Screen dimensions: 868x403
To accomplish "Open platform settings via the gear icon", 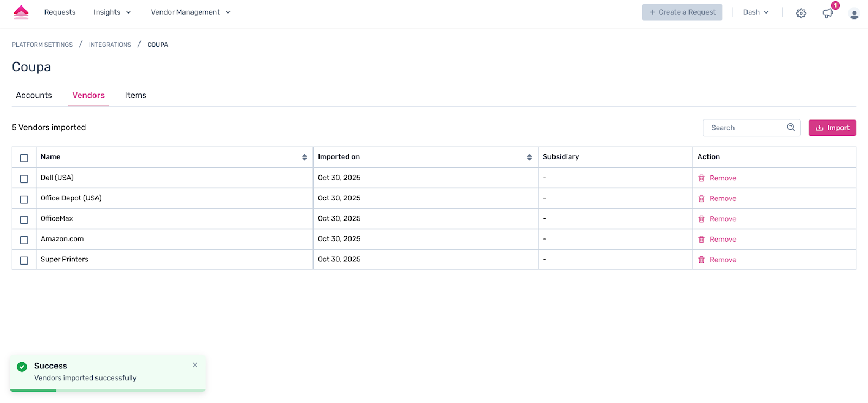I will tap(801, 13).
